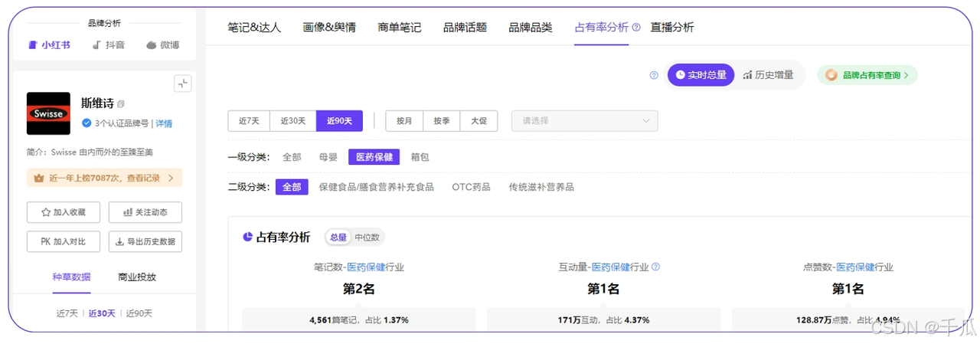This screenshot has width=980, height=344.
Task: Switch to 实时总量 mode
Action: click(x=701, y=75)
